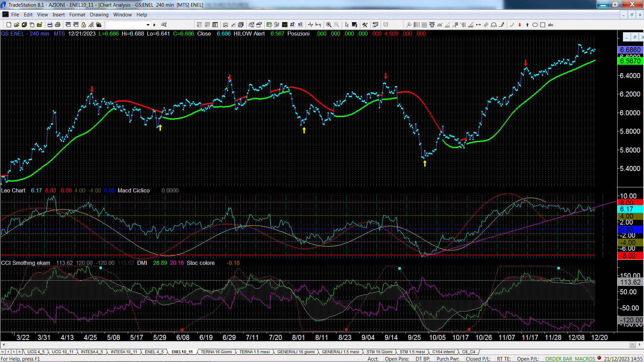Open the Format menu
This screenshot has height=362, width=644.
(77, 15)
